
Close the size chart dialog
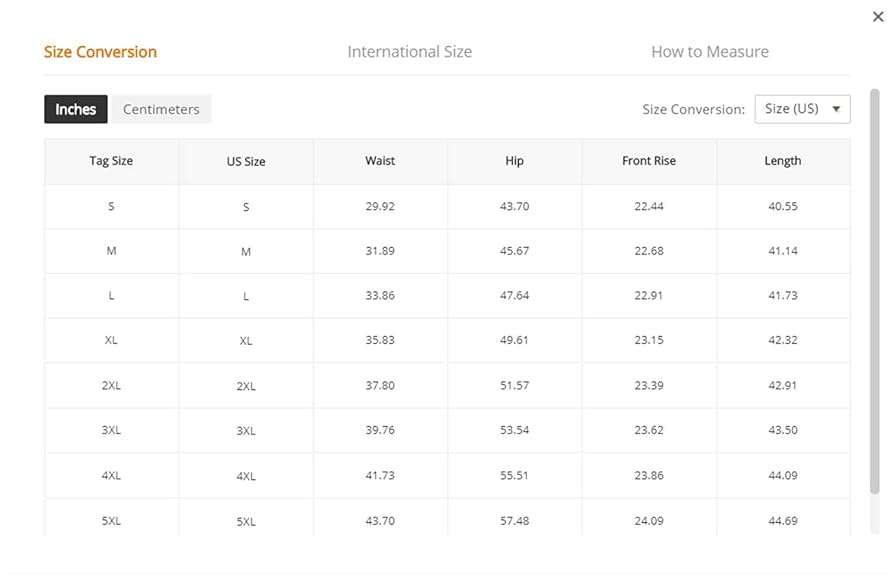[878, 16]
